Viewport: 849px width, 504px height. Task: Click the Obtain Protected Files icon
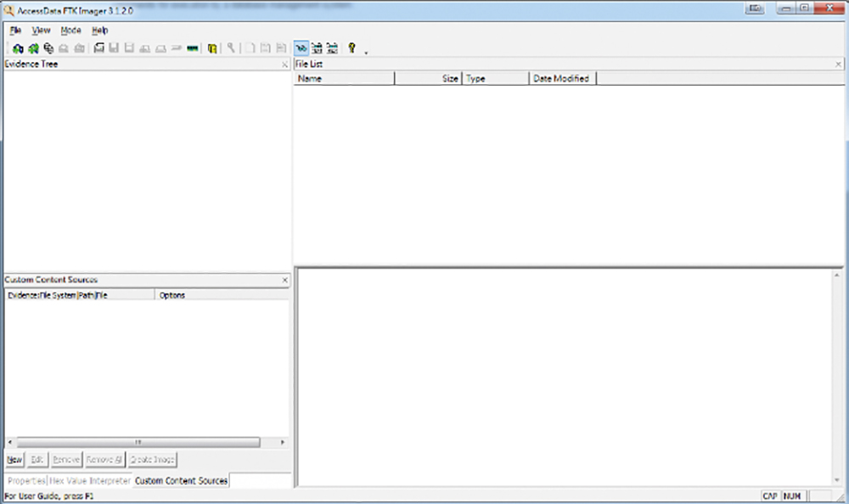point(212,48)
